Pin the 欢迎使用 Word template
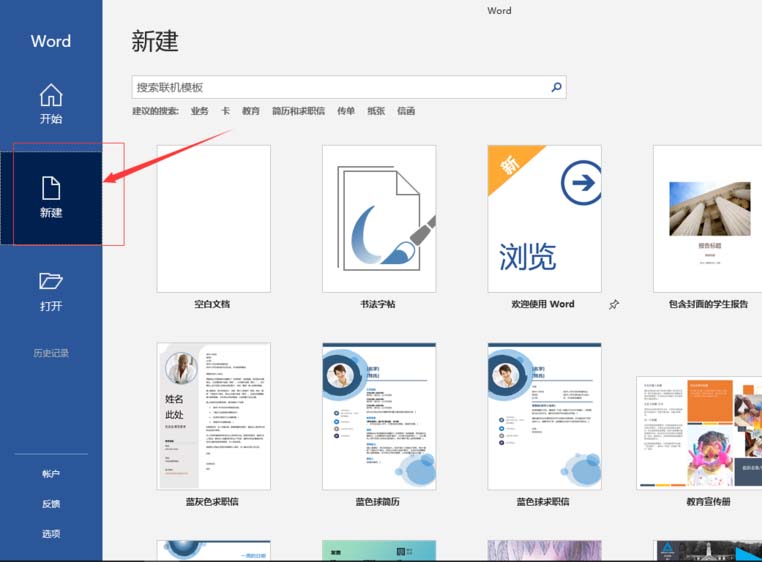The width and height of the screenshot is (762, 562). (614, 305)
